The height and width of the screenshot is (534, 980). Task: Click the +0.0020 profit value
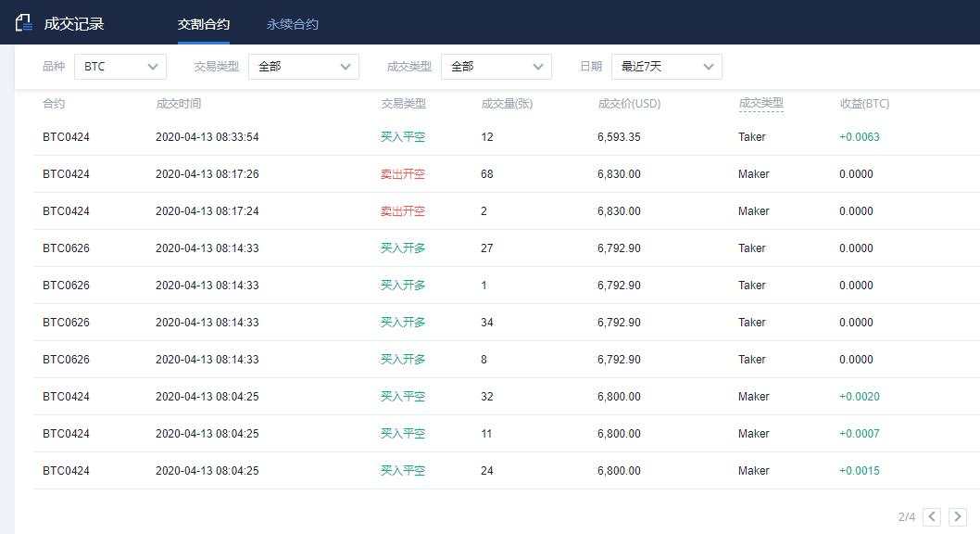click(x=860, y=397)
